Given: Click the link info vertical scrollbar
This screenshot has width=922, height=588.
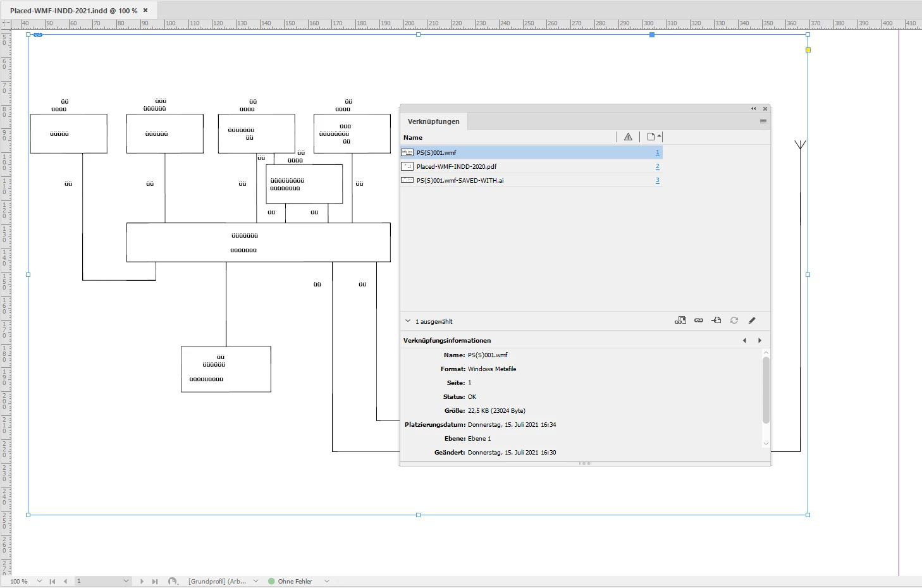Looking at the screenshot, I should click(766, 391).
